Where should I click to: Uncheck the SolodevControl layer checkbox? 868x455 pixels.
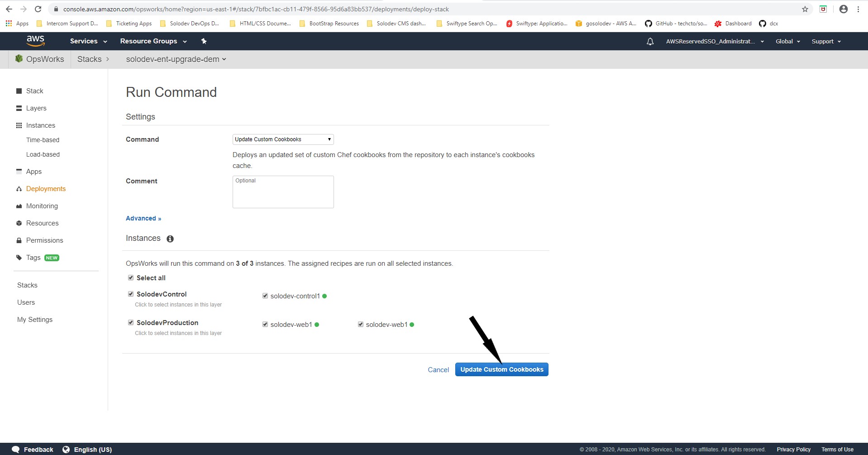131,294
